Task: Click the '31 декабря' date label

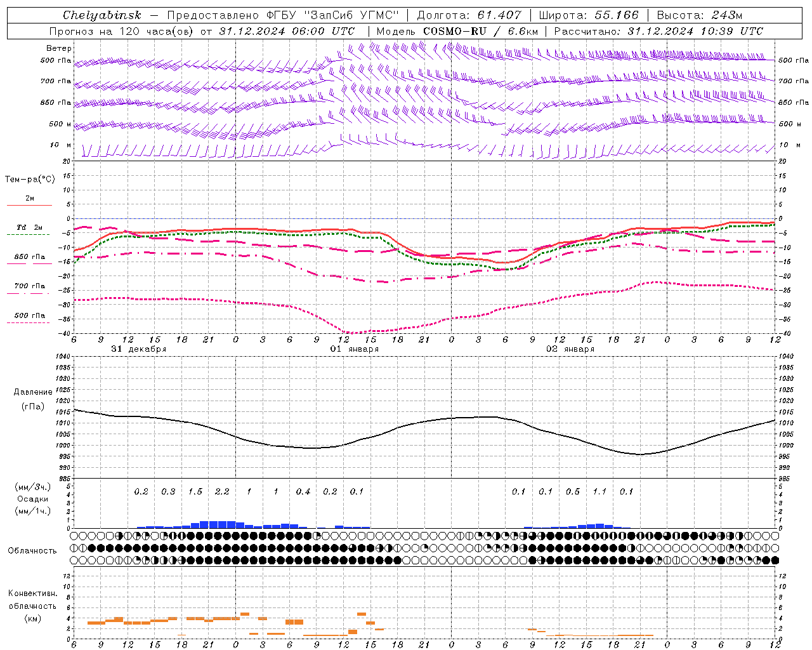Action: tap(139, 349)
